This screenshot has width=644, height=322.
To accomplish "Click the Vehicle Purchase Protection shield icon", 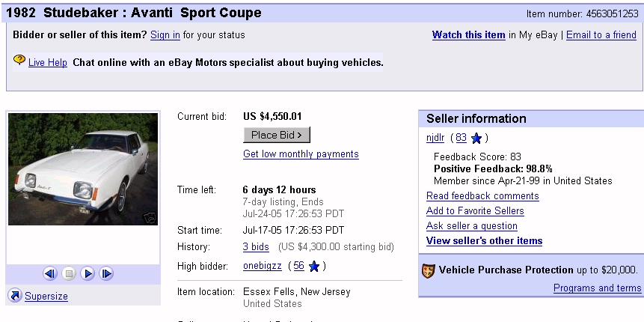I will pyautogui.click(x=429, y=270).
